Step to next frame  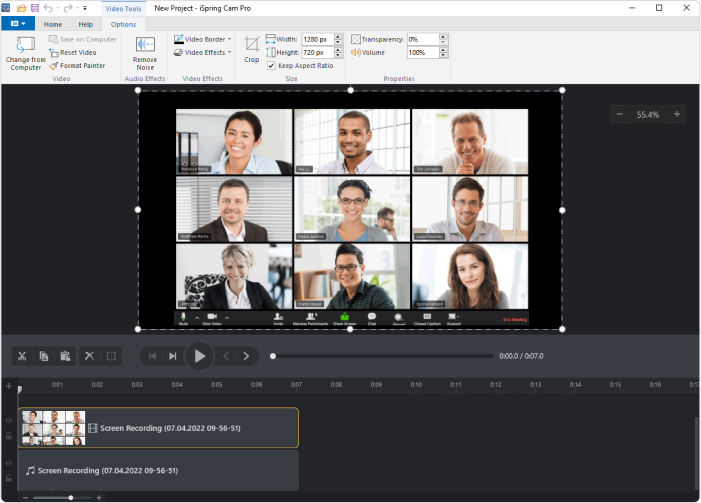(x=246, y=356)
